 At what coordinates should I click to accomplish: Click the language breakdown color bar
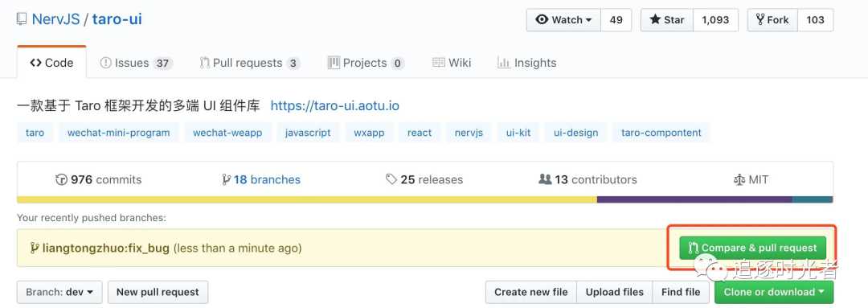(424, 199)
